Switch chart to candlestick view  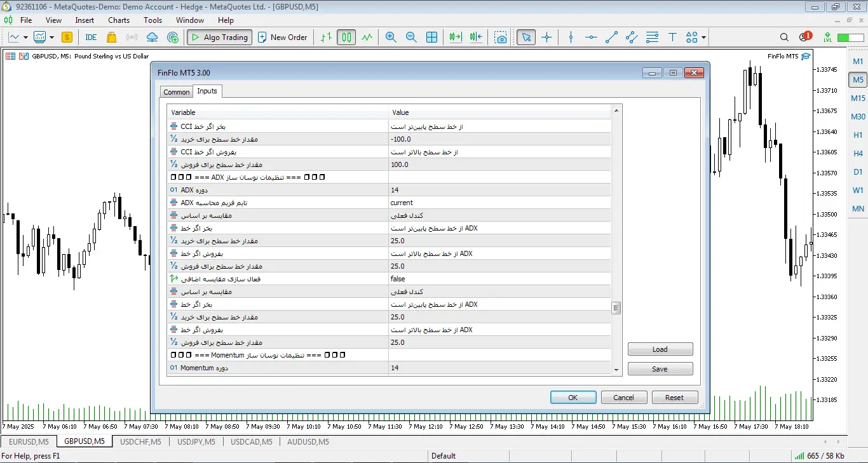click(x=346, y=37)
